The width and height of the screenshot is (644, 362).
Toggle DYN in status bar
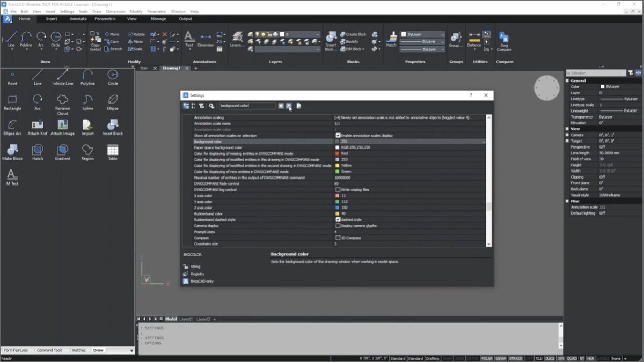point(561,358)
